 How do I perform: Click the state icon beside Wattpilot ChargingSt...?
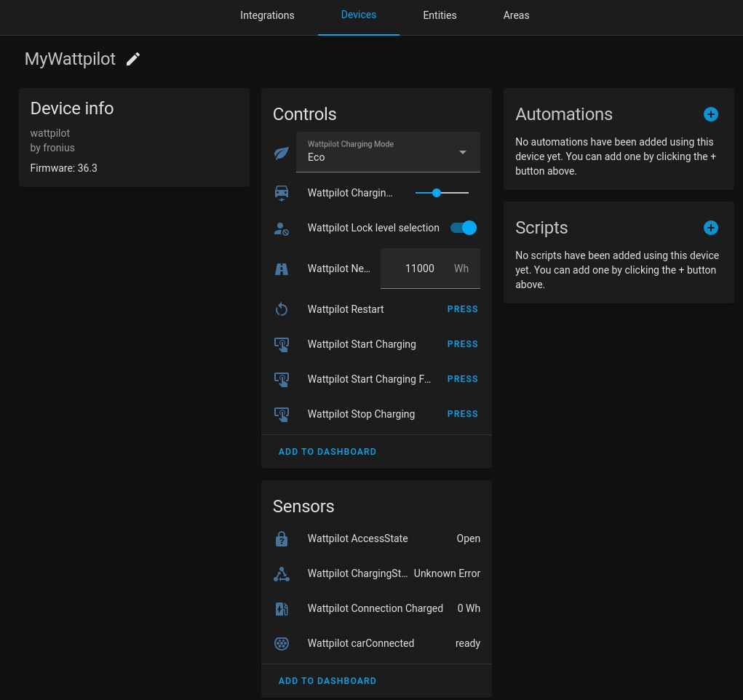point(282,574)
